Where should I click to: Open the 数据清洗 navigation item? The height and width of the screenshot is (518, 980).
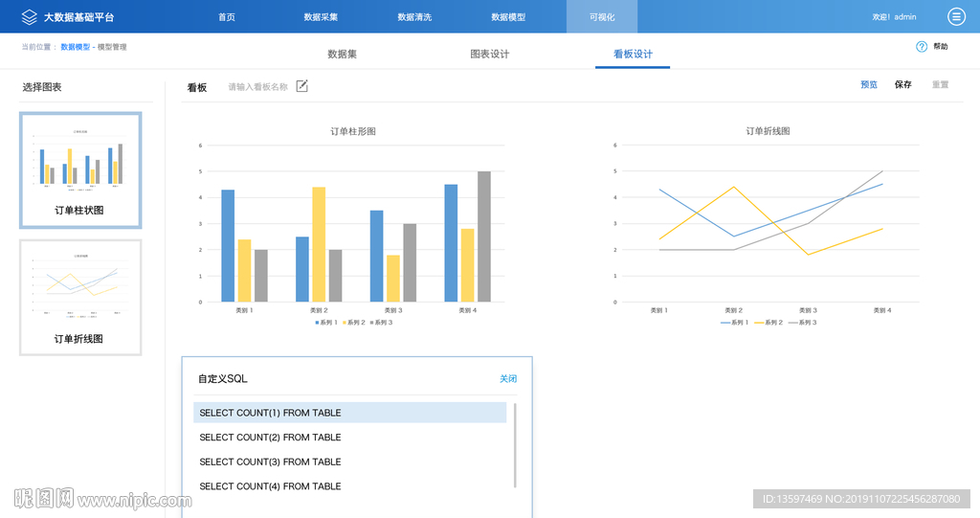(x=414, y=17)
